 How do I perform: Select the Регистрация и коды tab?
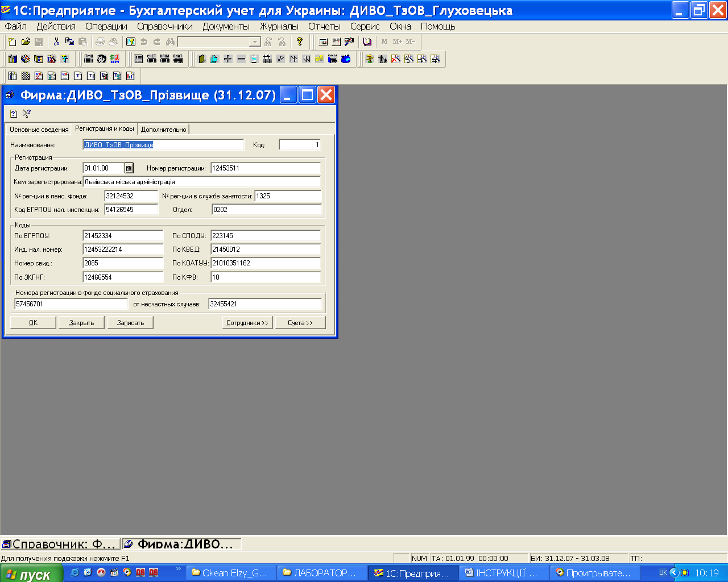coord(105,128)
